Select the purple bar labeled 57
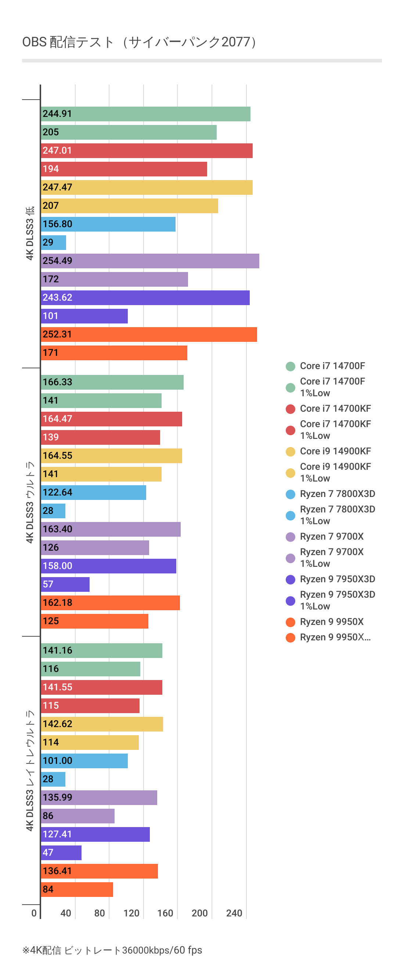Screen dimensions: 404x980 65,584
